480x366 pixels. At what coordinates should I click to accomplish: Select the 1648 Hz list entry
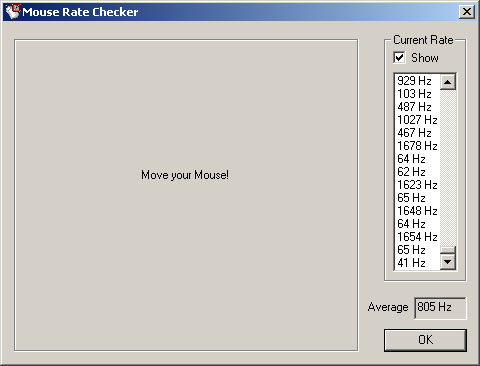coord(418,211)
